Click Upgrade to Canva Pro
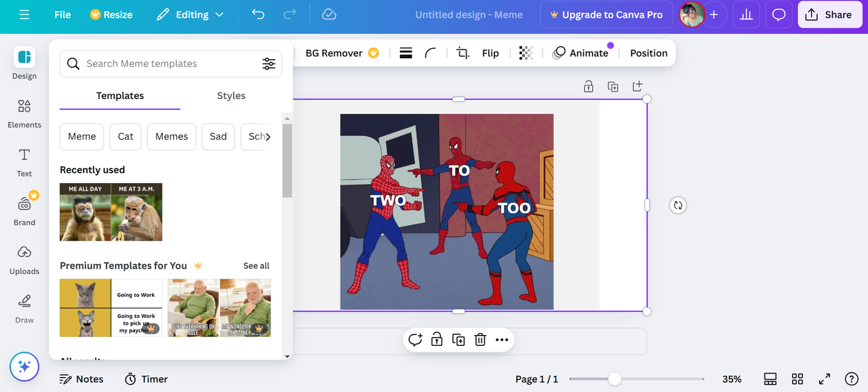Image resolution: width=868 pixels, height=392 pixels. (x=606, y=14)
